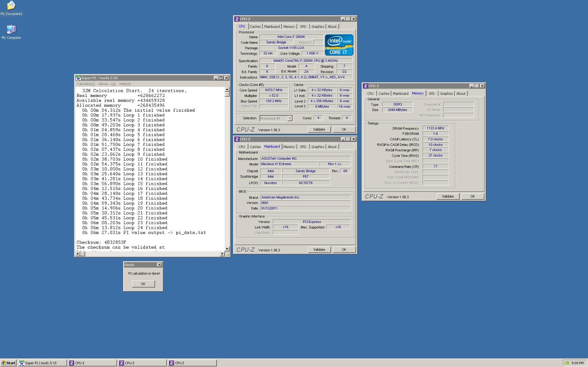Select SPD tab in Memory CPU-Z window

click(x=432, y=93)
